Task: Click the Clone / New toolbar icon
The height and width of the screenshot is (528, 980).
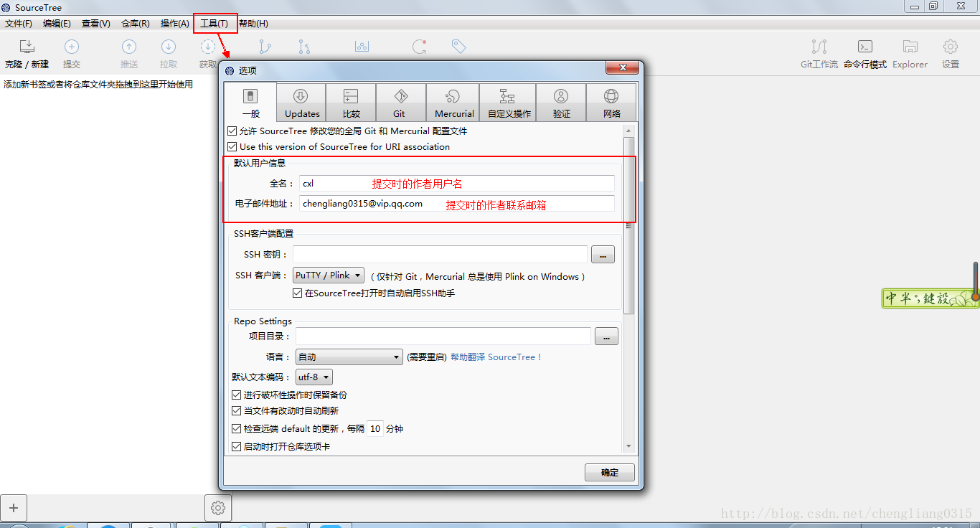Action: click(27, 47)
